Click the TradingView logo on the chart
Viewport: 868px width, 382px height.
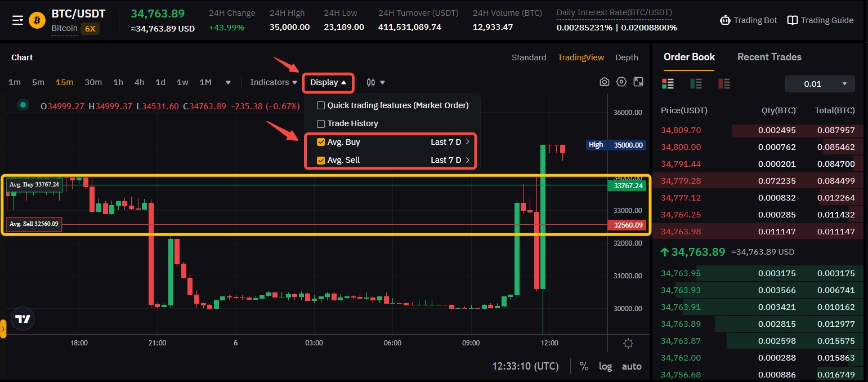[23, 318]
